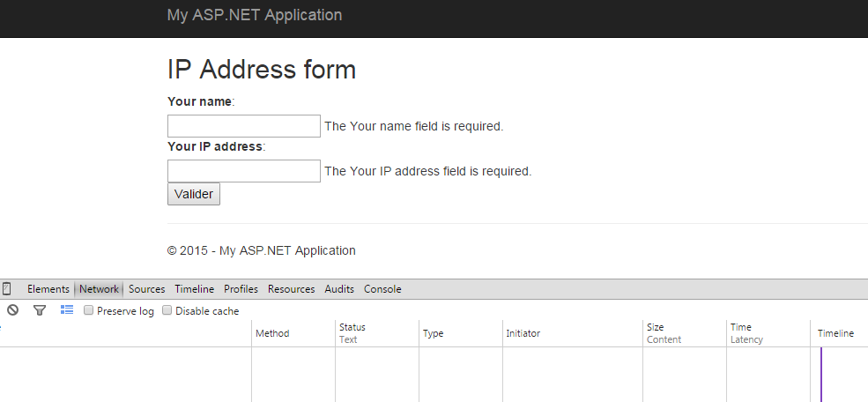Open the Audits tab

(x=339, y=289)
